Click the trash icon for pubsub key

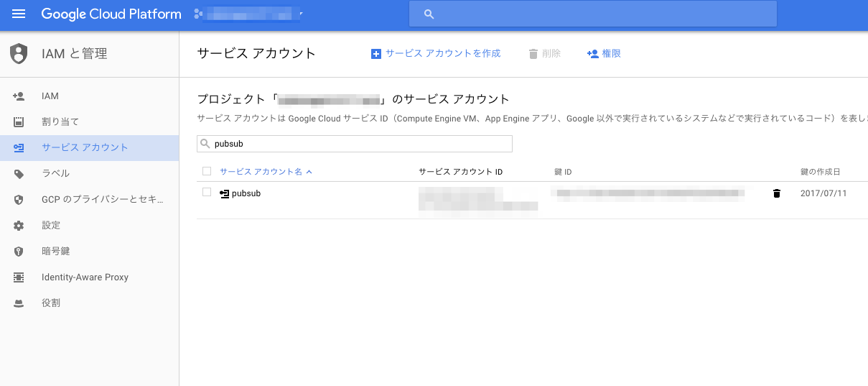776,193
